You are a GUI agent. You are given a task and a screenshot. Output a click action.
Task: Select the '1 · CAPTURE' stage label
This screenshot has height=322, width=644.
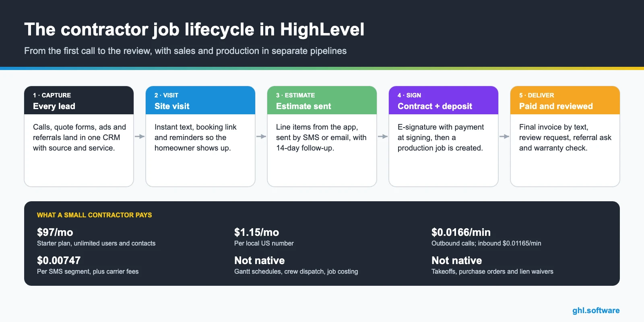[x=52, y=95]
